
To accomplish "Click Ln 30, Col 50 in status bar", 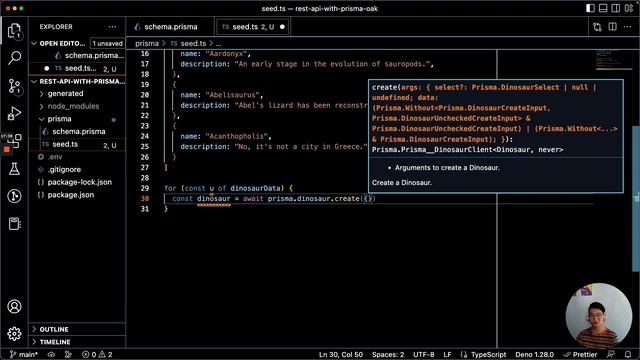I will coord(341,354).
